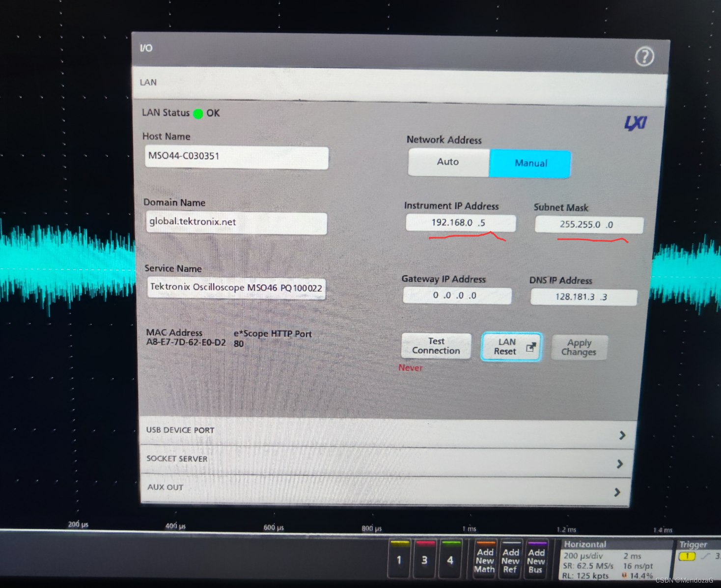Edit the Host Name field MSO44-C030351
This screenshot has width=721, height=588.
236,157
